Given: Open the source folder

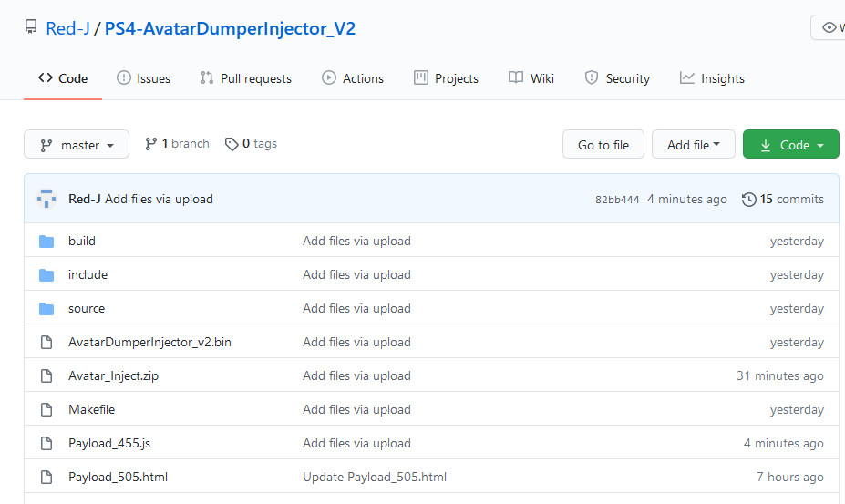Looking at the screenshot, I should 87,308.
